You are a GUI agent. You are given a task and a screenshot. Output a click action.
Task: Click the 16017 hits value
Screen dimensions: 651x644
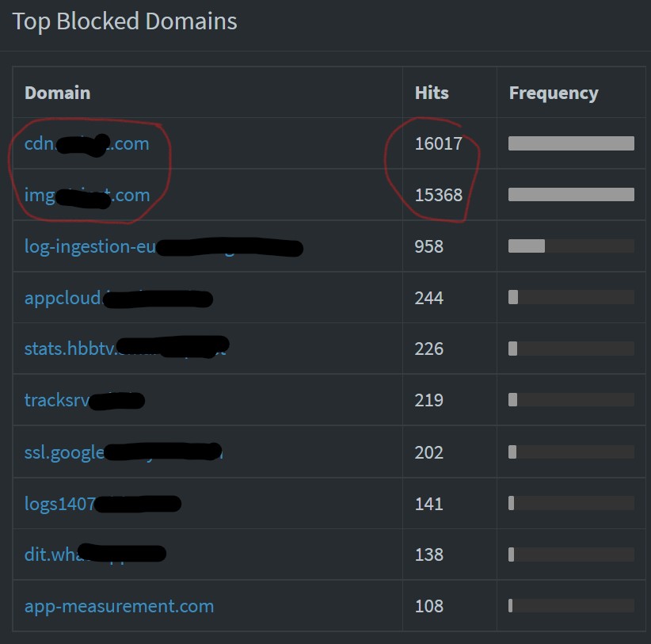439,143
